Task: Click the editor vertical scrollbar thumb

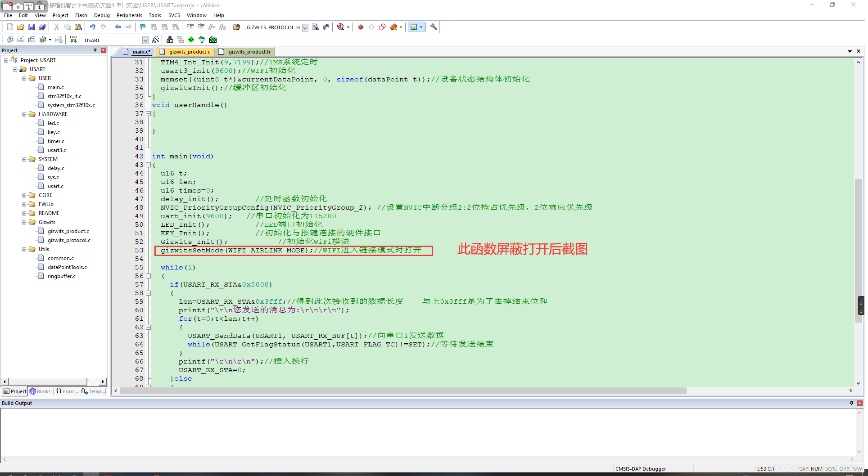Action: pyautogui.click(x=859, y=251)
